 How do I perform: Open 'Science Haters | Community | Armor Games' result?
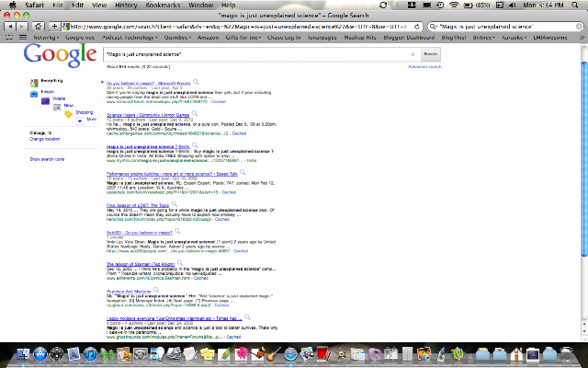click(x=148, y=115)
